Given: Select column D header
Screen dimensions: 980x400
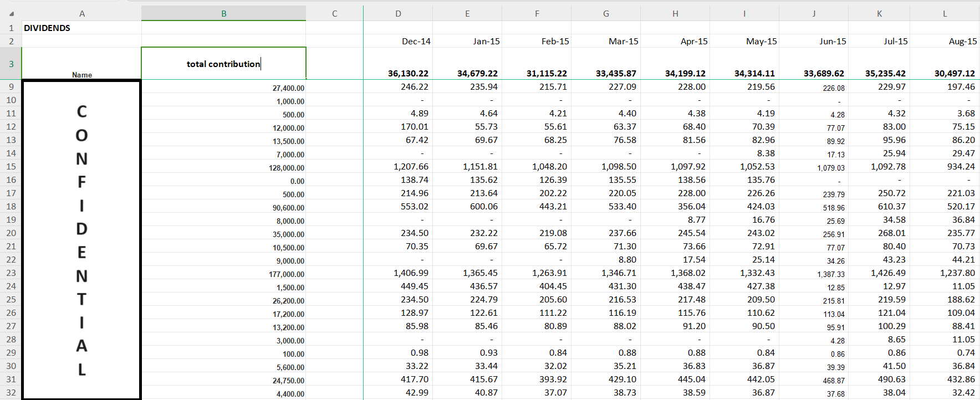Looking at the screenshot, I should tap(398, 13).
